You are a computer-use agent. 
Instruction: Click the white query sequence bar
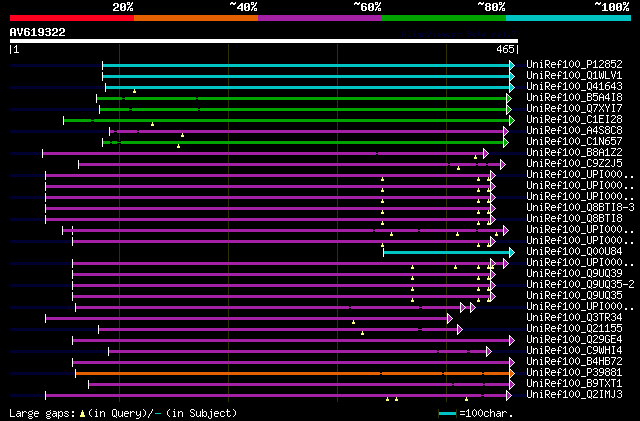pos(264,41)
